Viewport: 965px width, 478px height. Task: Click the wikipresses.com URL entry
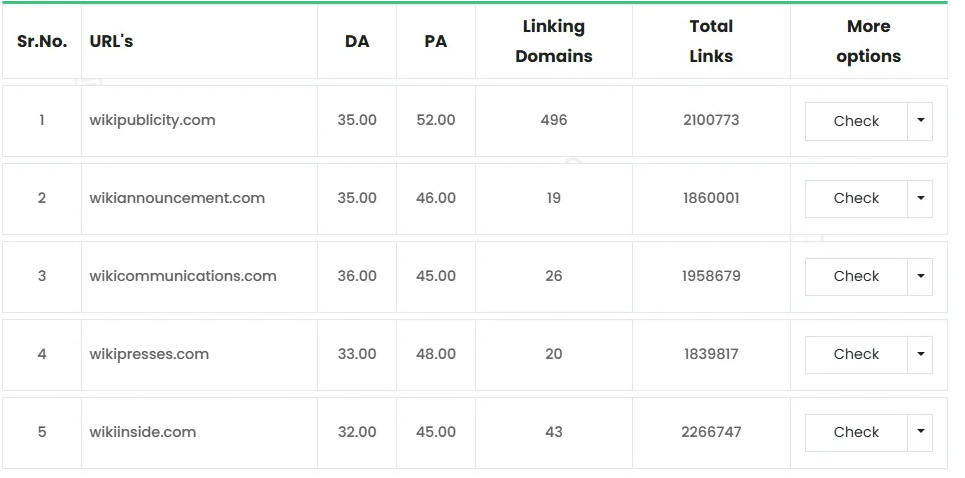(x=149, y=354)
